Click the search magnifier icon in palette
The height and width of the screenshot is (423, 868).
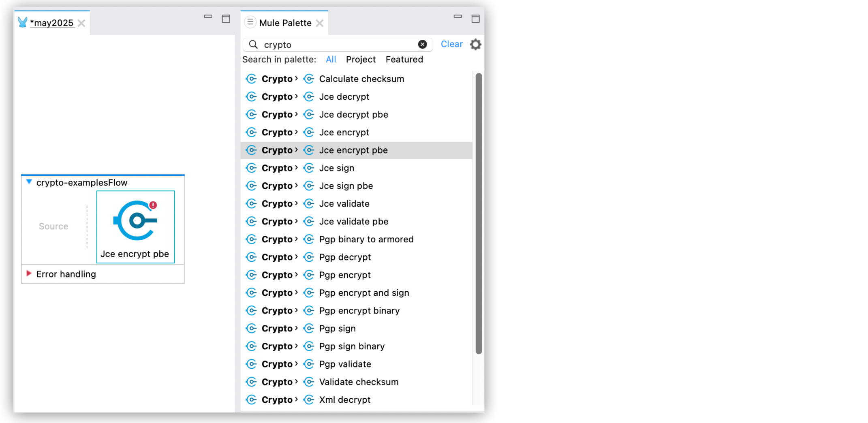click(x=253, y=45)
